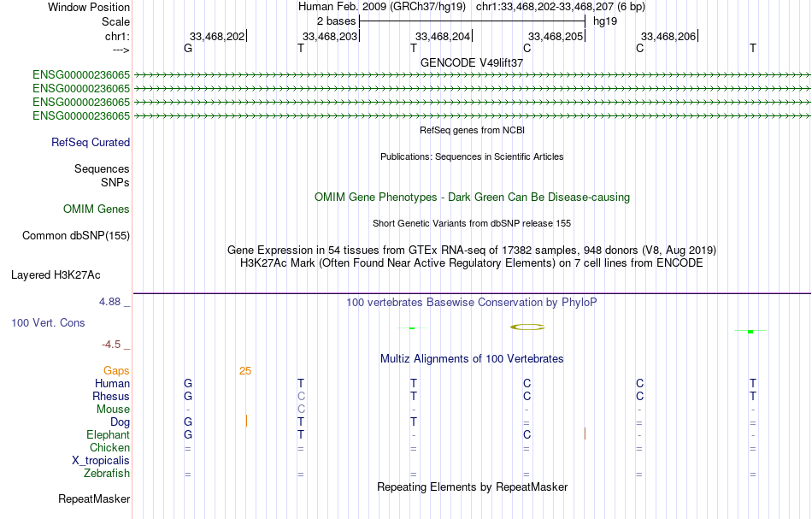Image resolution: width=812 pixels, height=519 pixels.
Task: Click the orange Gaps row label
Action: click(116, 370)
